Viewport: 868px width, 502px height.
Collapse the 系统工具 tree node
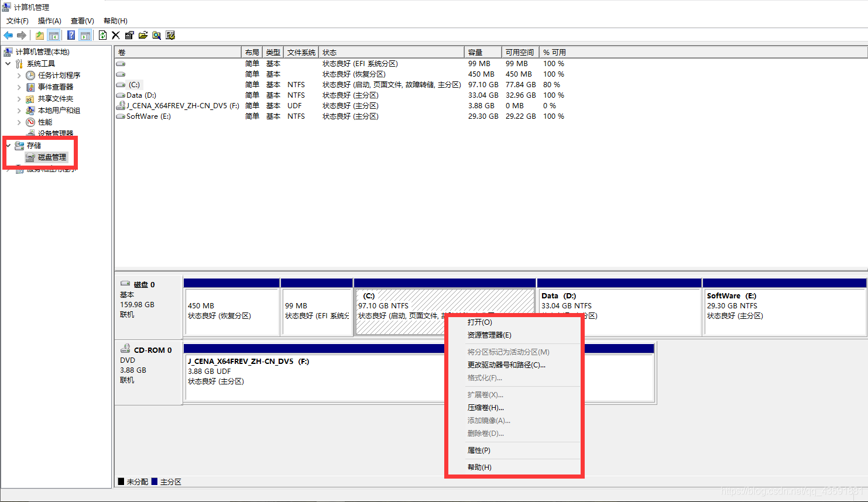click(x=8, y=64)
